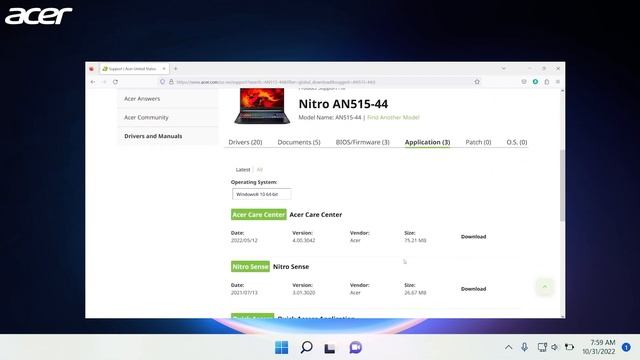Click the microphone tray icon
640x360 pixels.
524,347
